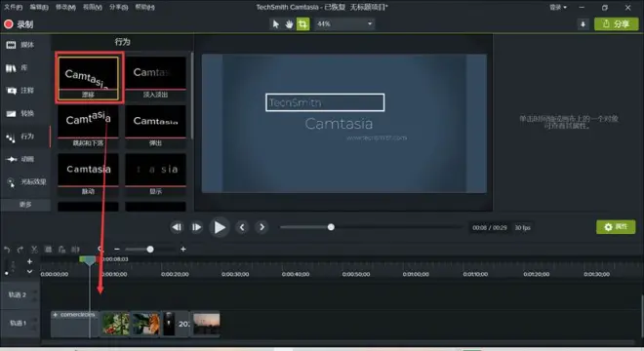644x351 pixels.
Task: Click the red 录制 record button
Action: pos(19,24)
